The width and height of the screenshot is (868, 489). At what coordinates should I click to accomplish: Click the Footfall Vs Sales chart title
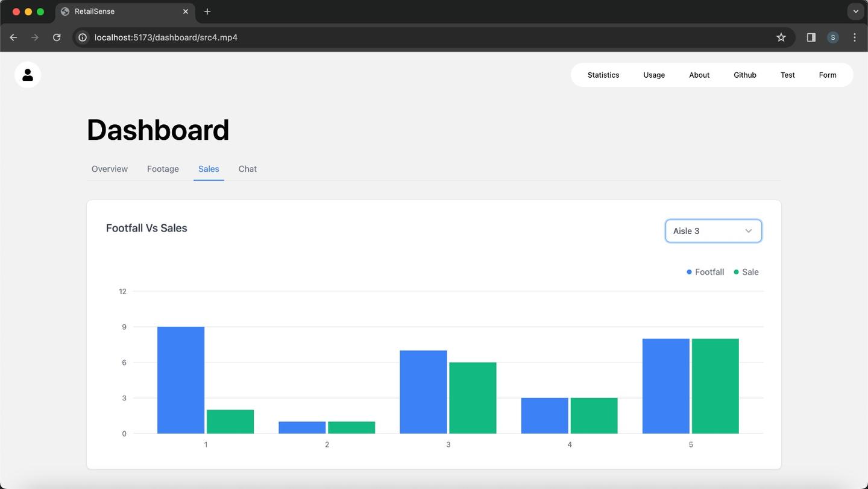pos(146,228)
